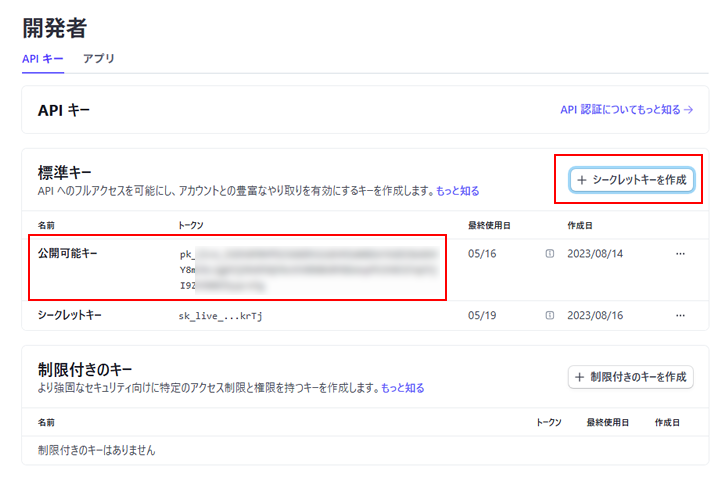Click the 制限付きのキーを作成 button
This screenshot has width=715, height=485.
tap(631, 377)
